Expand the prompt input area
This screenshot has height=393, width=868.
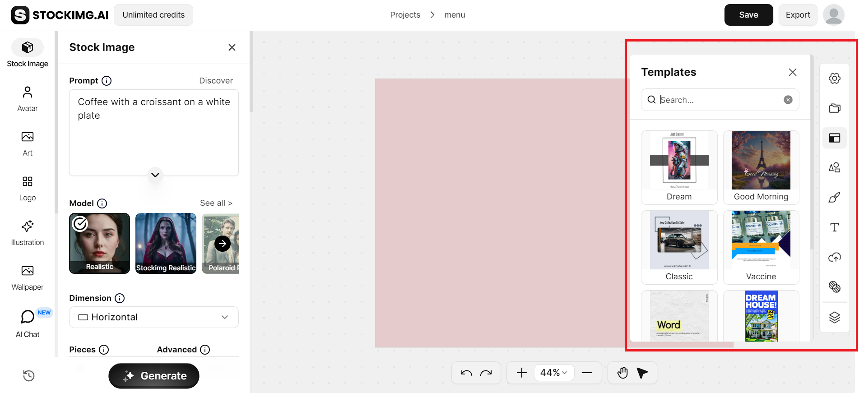[155, 175]
